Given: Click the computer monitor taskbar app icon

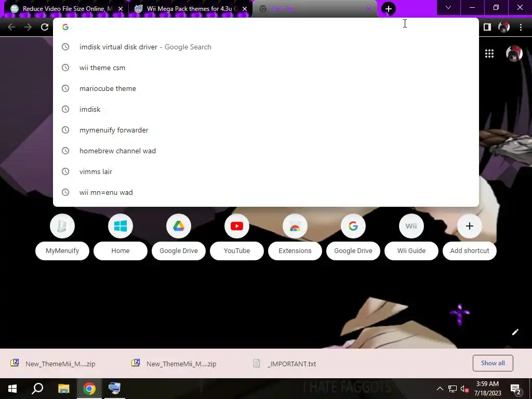Looking at the screenshot, I should click(x=114, y=389).
